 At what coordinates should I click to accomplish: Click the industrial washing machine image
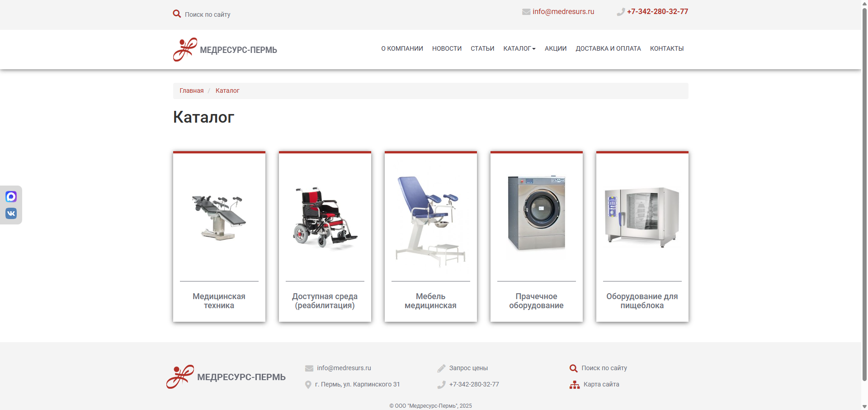(537, 214)
